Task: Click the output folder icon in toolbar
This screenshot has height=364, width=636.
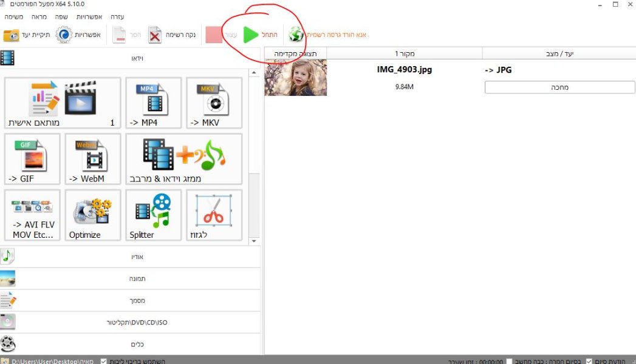Action: (x=12, y=35)
